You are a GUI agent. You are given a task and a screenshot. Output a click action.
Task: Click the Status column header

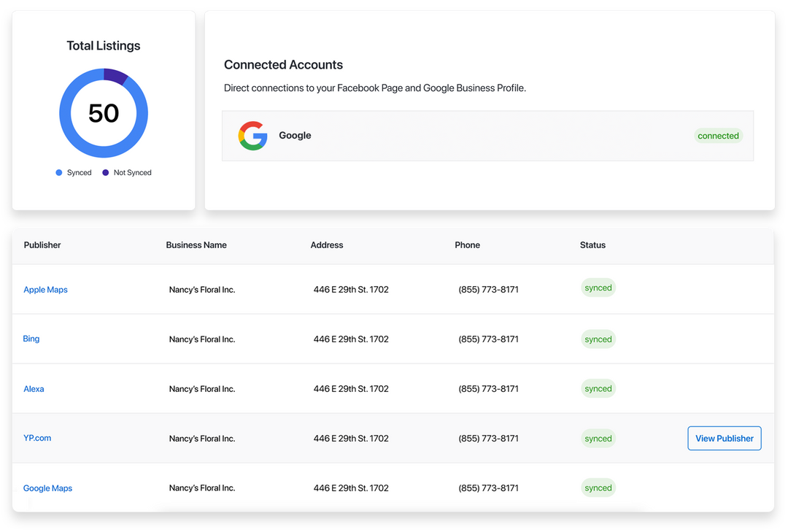tap(592, 245)
